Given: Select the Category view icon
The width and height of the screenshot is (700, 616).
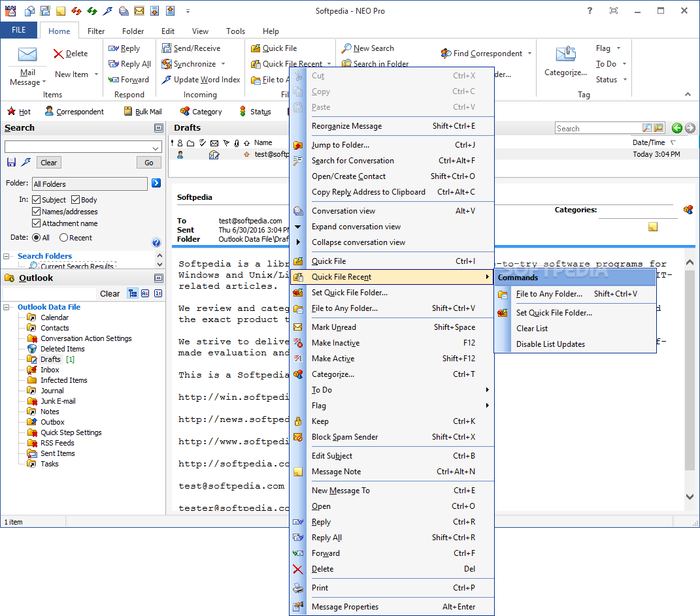Looking at the screenshot, I should click(185, 111).
